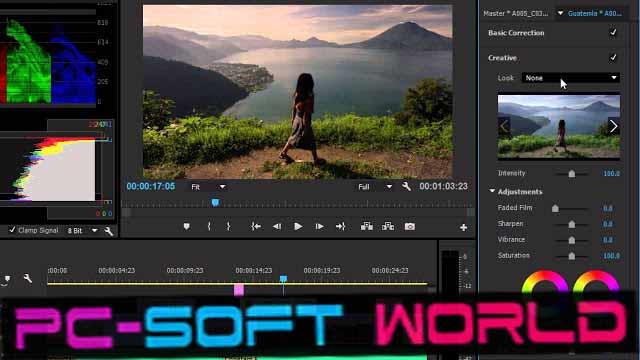
Task: Click the pink timeline marker
Action: [x=239, y=289]
